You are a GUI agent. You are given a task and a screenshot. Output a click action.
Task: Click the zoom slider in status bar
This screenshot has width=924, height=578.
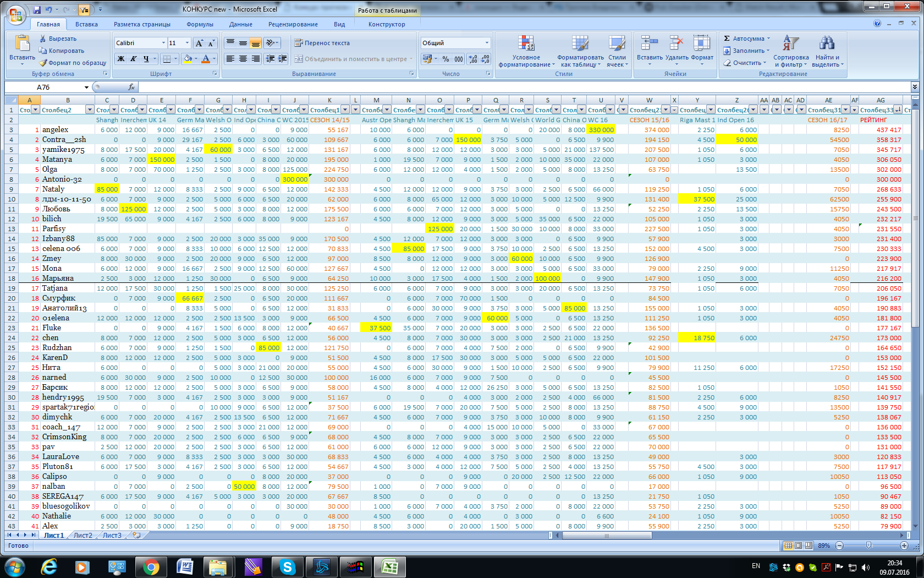click(868, 546)
